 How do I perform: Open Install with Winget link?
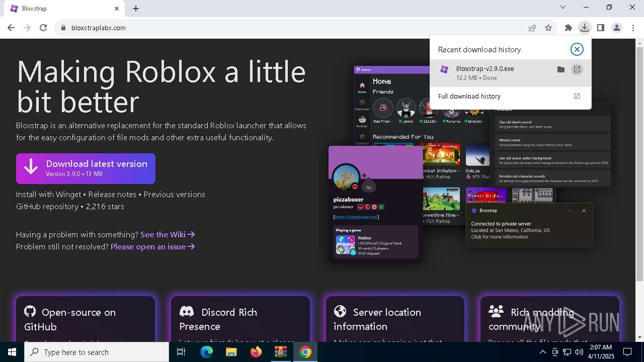(48, 195)
